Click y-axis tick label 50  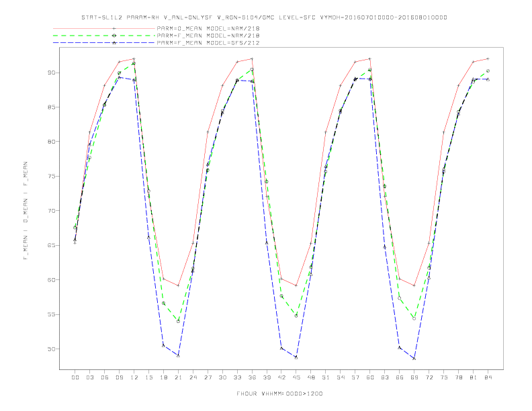pos(51,349)
